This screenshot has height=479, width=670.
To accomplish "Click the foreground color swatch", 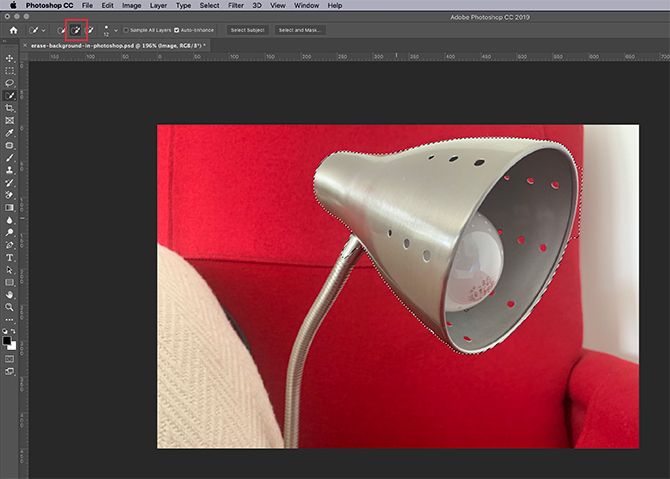I will point(6,341).
